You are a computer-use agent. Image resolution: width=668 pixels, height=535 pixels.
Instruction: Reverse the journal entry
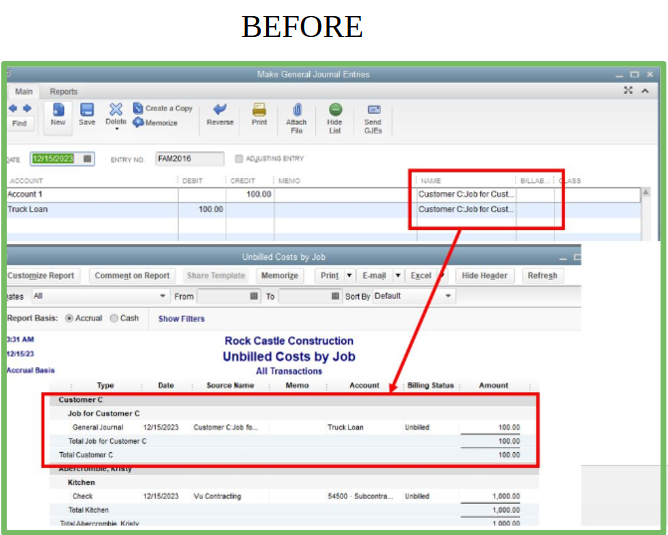220,115
